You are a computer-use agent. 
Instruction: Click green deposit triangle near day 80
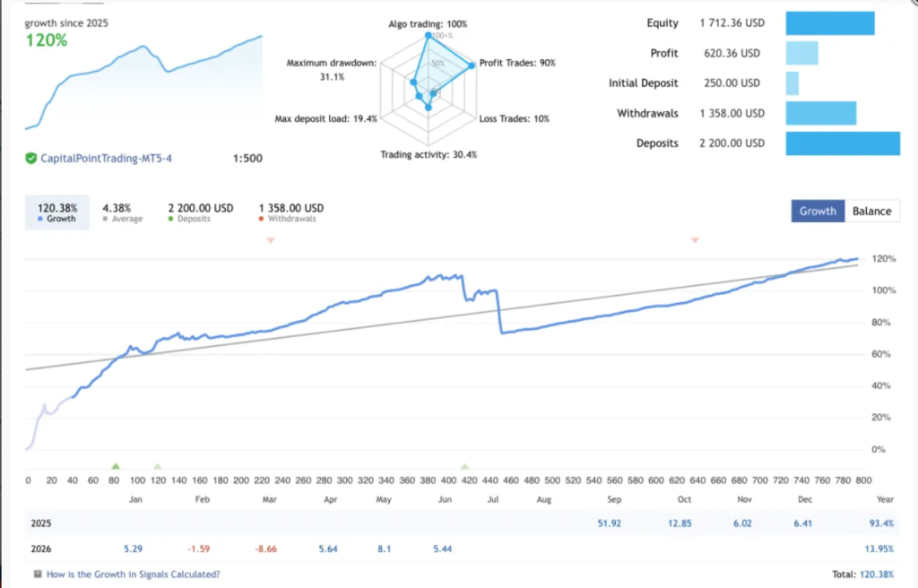pos(116,466)
